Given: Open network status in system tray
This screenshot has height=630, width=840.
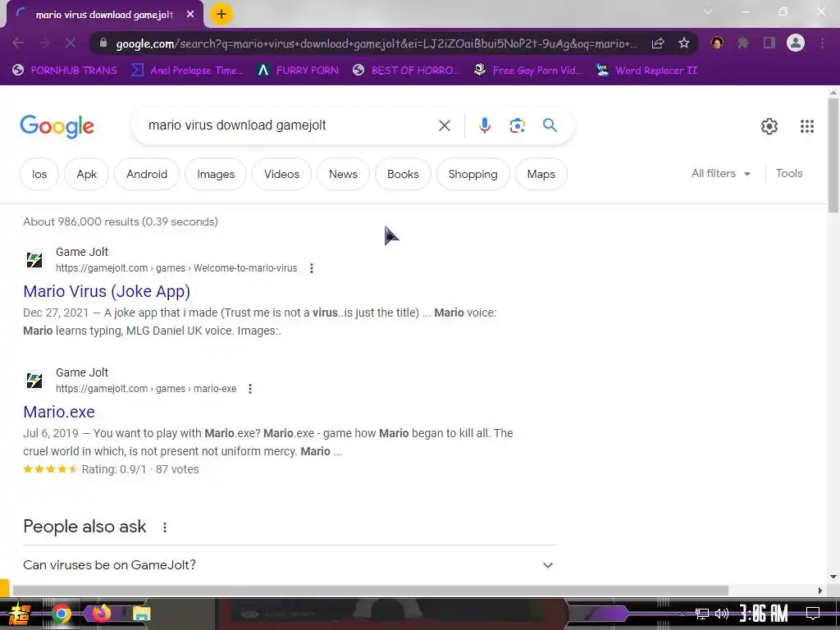Looking at the screenshot, I should [x=702, y=614].
